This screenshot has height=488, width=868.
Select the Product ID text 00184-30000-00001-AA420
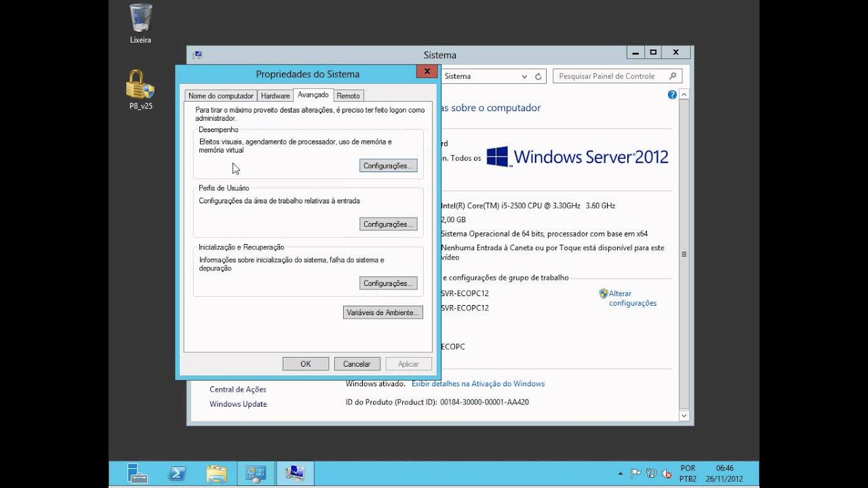pos(484,403)
